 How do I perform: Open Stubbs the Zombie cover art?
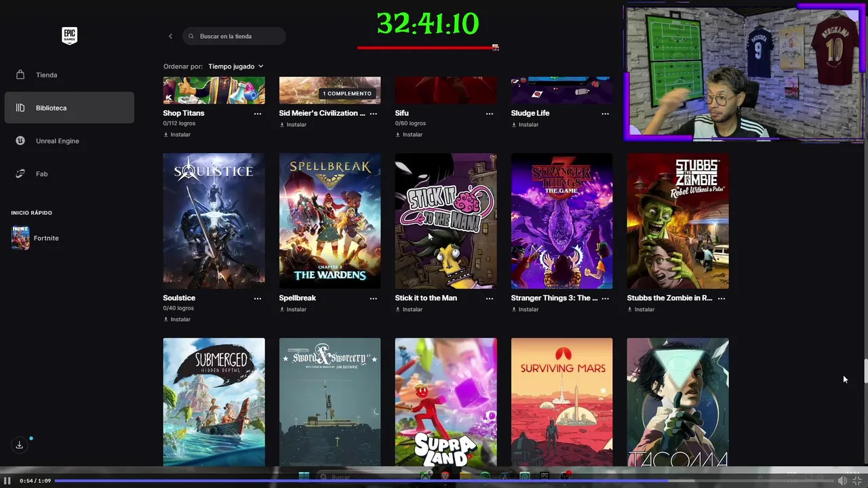tap(677, 221)
